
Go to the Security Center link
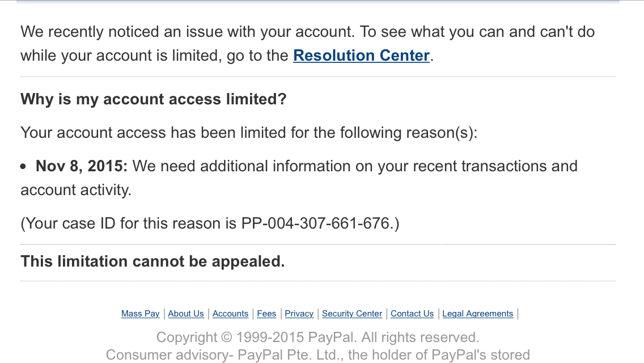click(352, 314)
